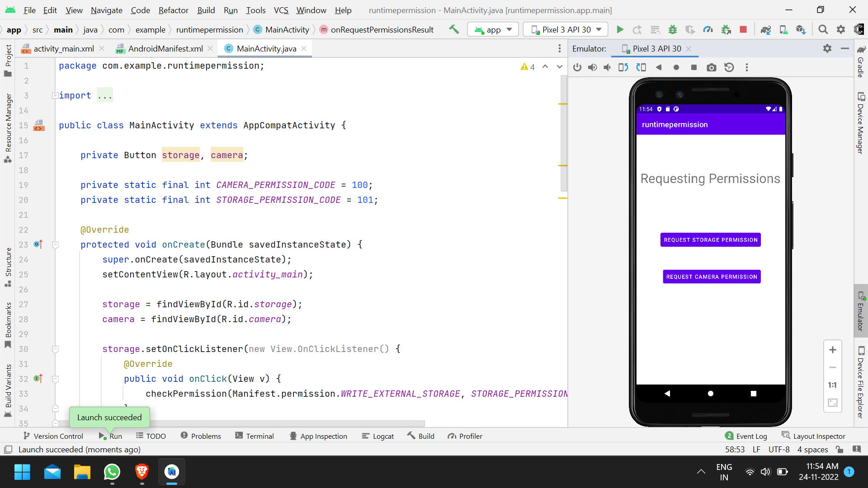Open the Brave browser from the taskbar

click(142, 472)
